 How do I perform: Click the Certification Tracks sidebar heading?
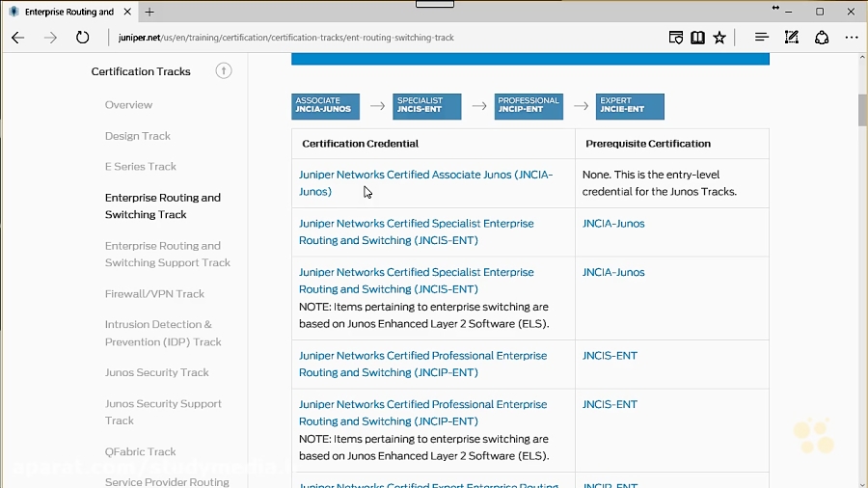[x=141, y=71]
